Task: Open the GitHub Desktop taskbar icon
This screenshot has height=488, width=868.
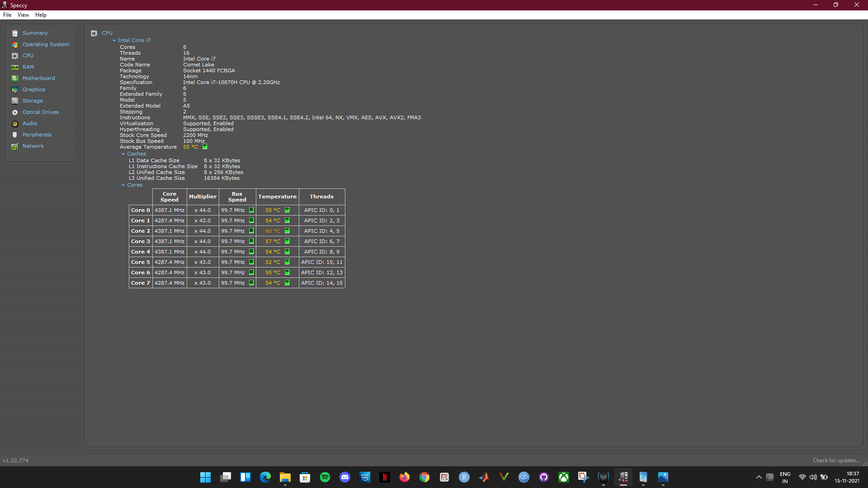Action: [544, 477]
